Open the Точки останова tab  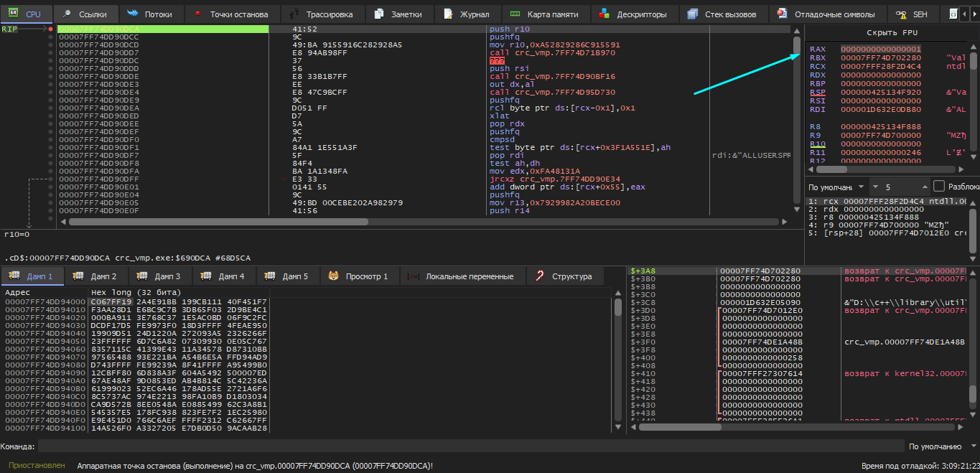(231, 14)
